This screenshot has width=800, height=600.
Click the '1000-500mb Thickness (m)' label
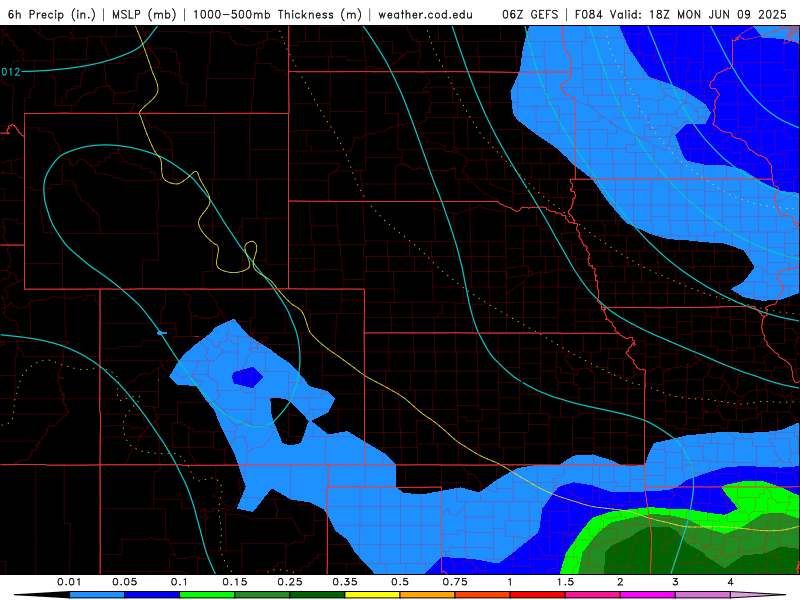(277, 14)
